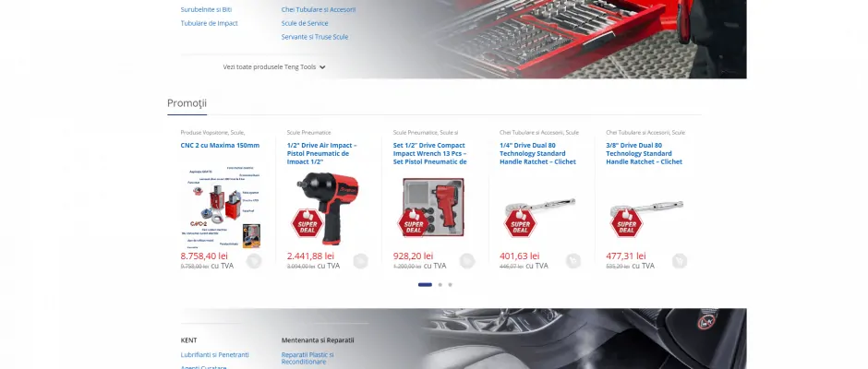Add Compact Impact Wrench 13 Pcs set to cart
868x369 pixels.
coord(466,261)
